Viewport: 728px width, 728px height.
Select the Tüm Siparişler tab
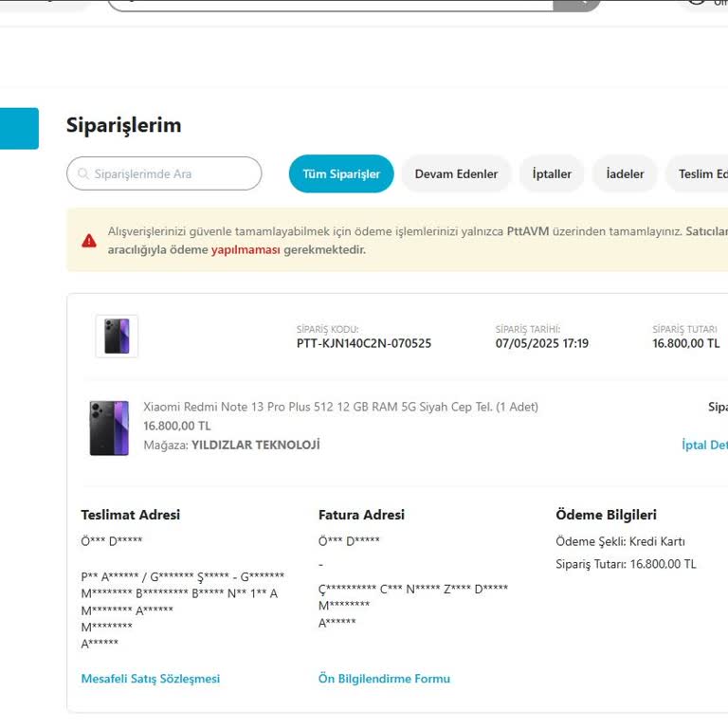[341, 173]
